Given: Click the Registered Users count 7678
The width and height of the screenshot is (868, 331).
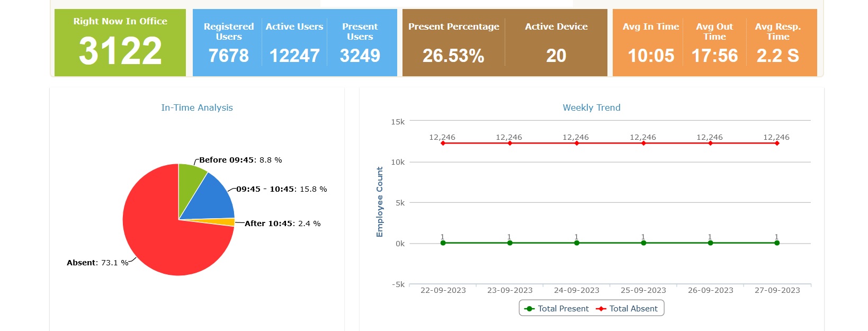Looking at the screenshot, I should click(228, 56).
